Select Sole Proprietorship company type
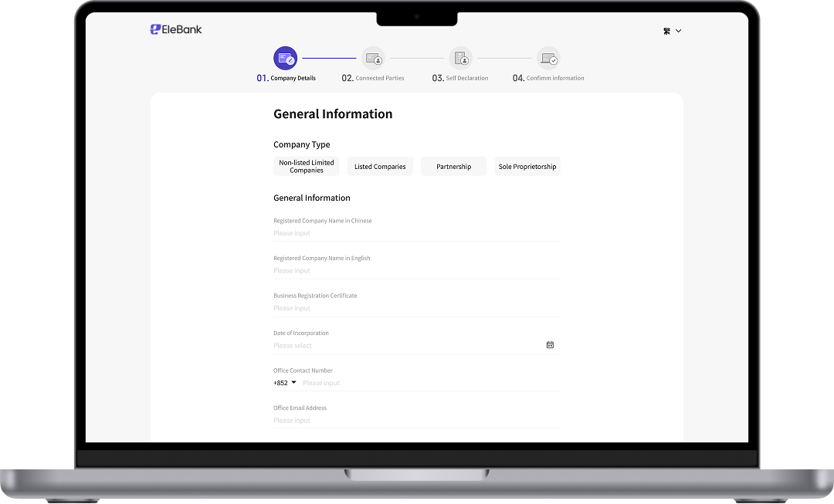This screenshot has height=504, width=834. tap(527, 167)
